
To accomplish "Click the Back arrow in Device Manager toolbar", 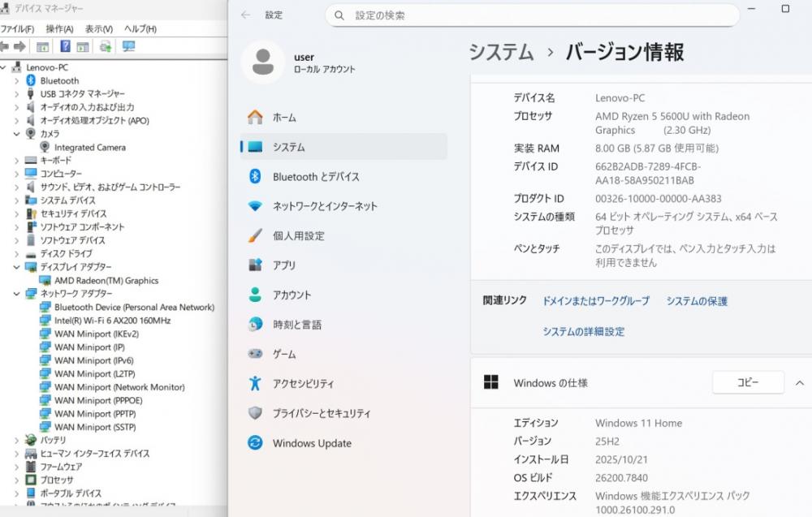I will coord(4,46).
